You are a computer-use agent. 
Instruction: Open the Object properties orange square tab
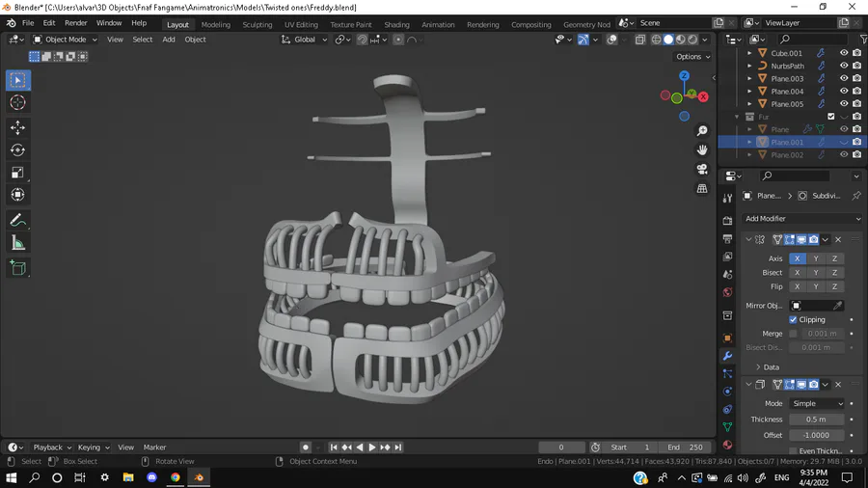pos(727,339)
